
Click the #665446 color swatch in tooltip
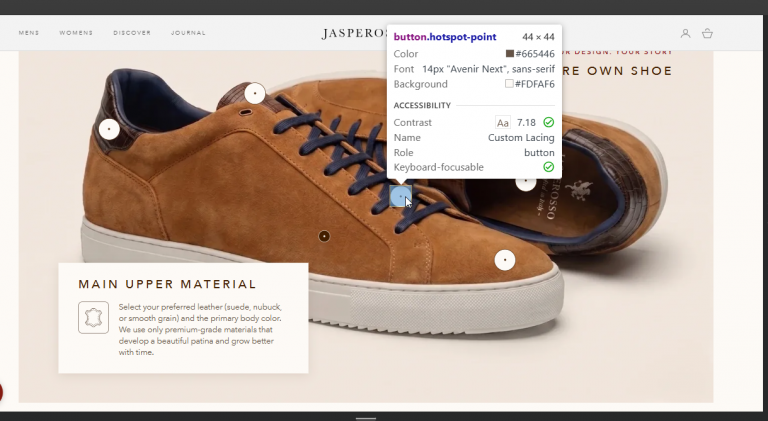pyautogui.click(x=510, y=53)
